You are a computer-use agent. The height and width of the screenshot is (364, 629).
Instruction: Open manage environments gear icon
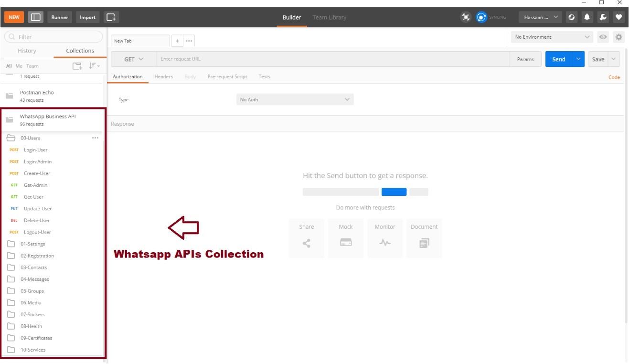(x=619, y=37)
